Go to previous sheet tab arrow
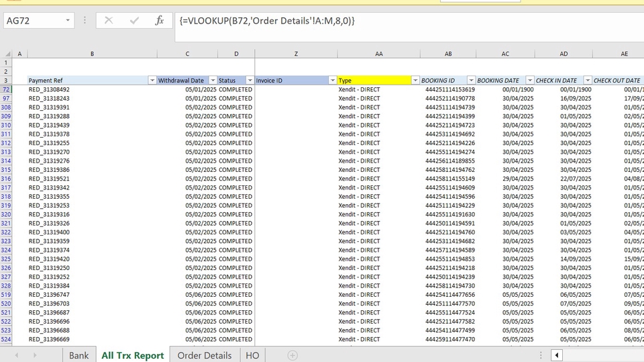 click(17, 355)
